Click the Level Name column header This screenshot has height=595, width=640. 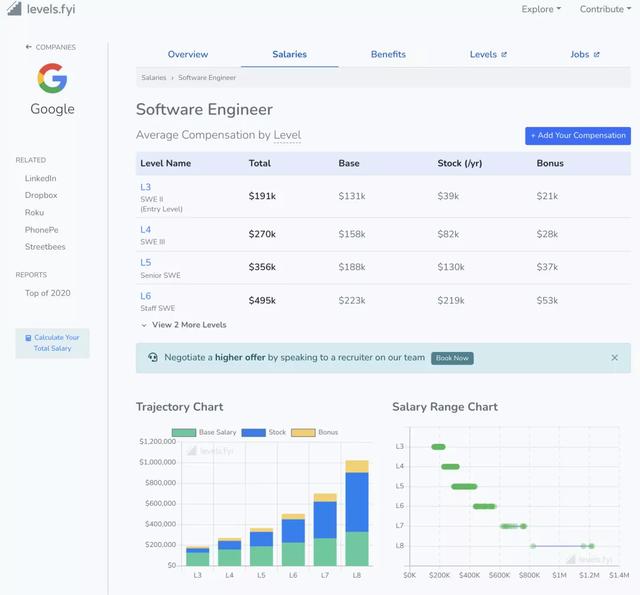165,163
